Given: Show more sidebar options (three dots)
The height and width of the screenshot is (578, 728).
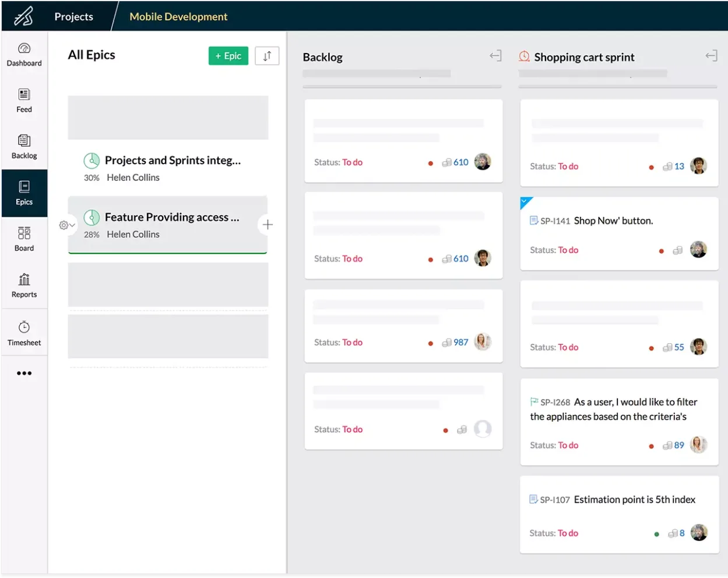Looking at the screenshot, I should [24, 373].
